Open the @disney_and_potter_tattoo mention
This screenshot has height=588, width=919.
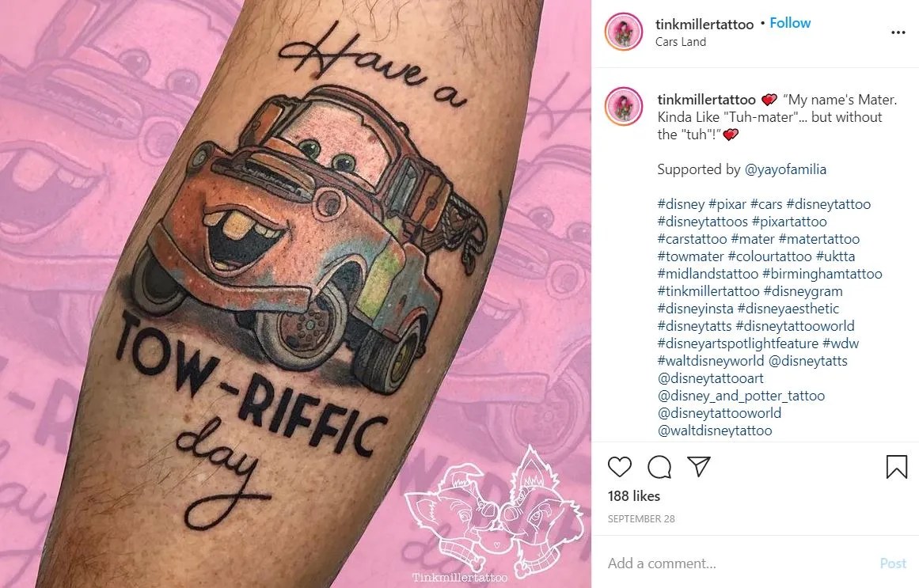pos(741,396)
